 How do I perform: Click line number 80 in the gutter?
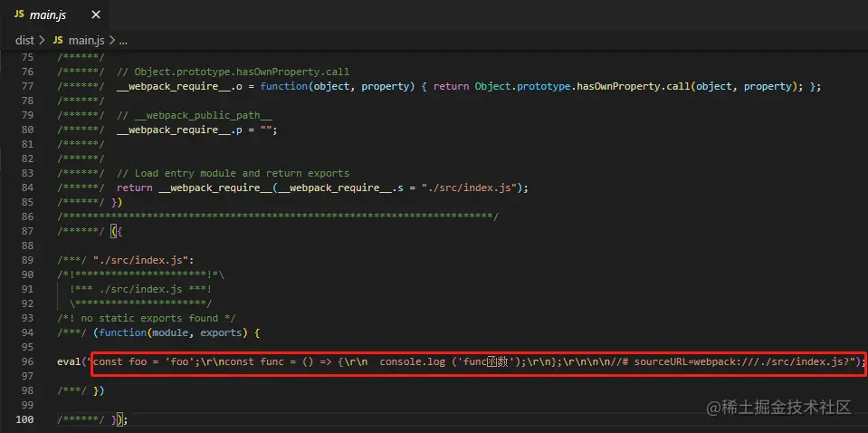coord(27,130)
